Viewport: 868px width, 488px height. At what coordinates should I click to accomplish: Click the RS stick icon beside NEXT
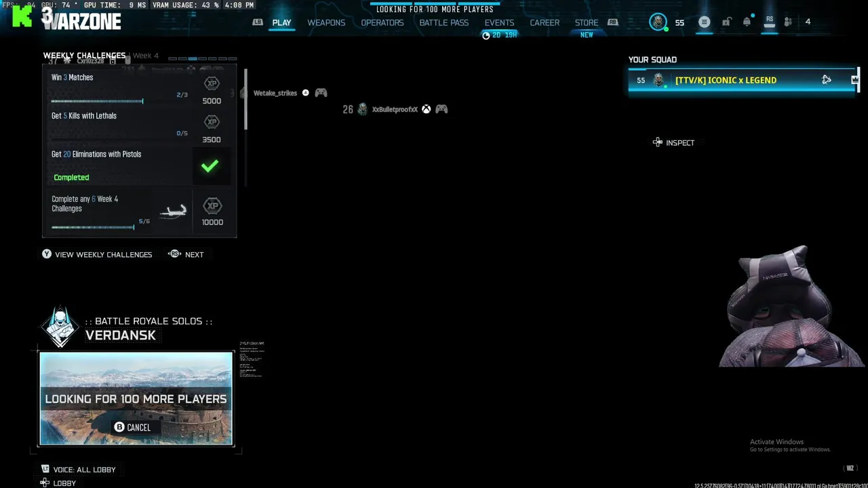pyautogui.click(x=175, y=254)
